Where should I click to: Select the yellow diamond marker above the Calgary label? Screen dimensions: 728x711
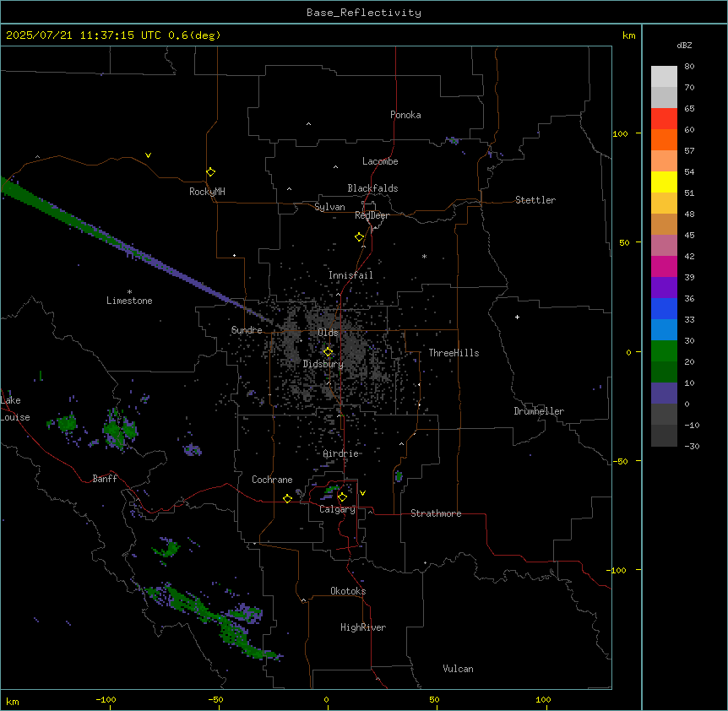(342, 497)
